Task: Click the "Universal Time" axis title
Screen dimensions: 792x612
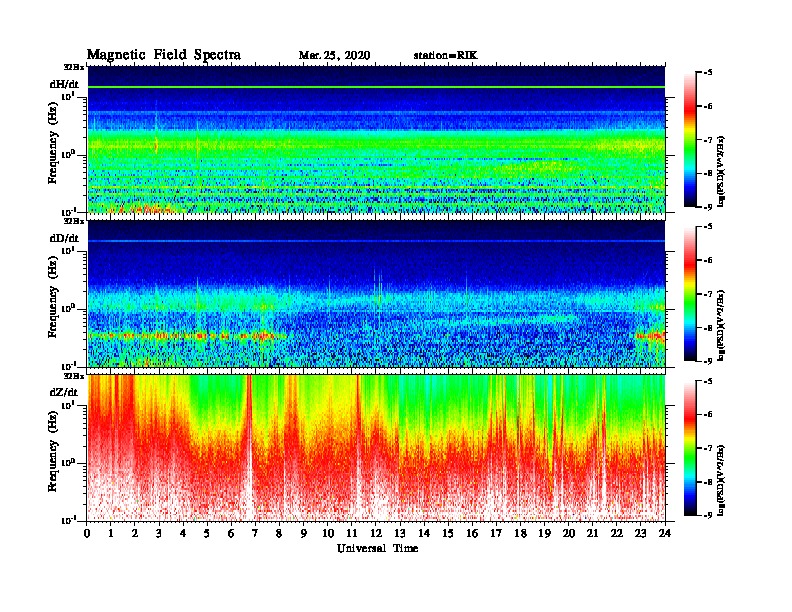Action: click(x=377, y=548)
